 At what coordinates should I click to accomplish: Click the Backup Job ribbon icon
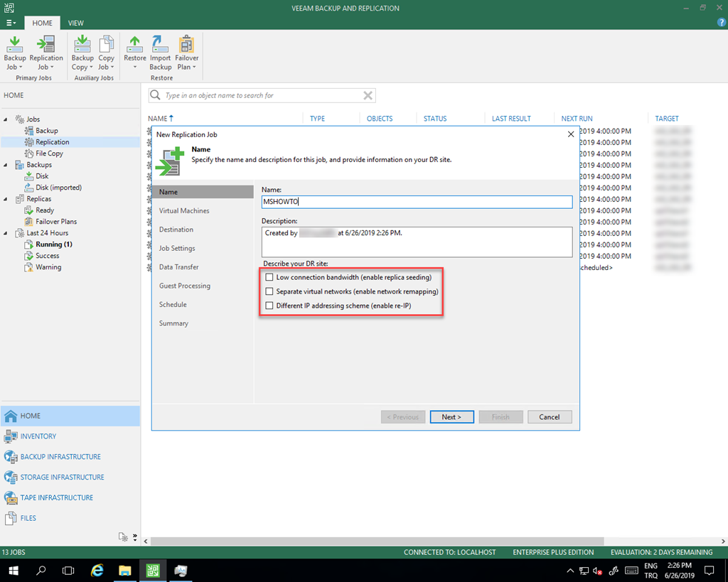point(14,53)
